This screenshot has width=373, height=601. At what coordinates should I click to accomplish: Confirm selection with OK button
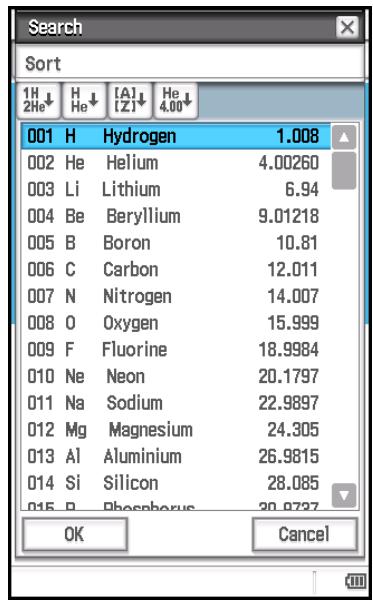[x=75, y=534]
